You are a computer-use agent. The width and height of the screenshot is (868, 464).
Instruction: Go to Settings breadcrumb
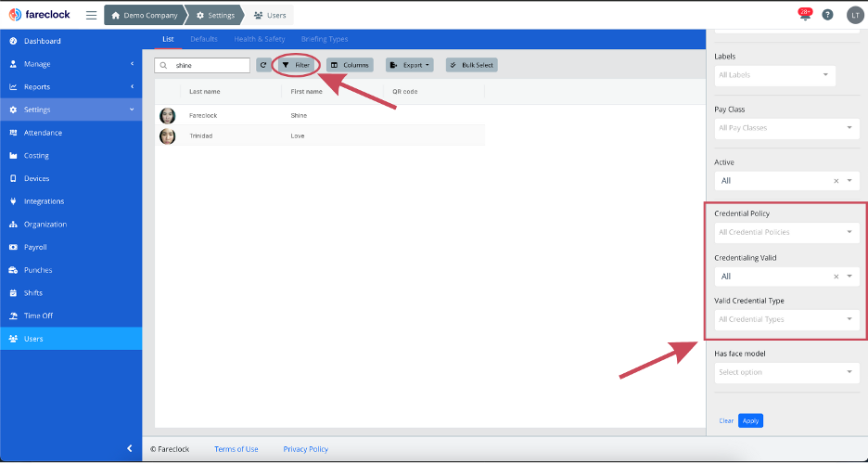pyautogui.click(x=215, y=16)
